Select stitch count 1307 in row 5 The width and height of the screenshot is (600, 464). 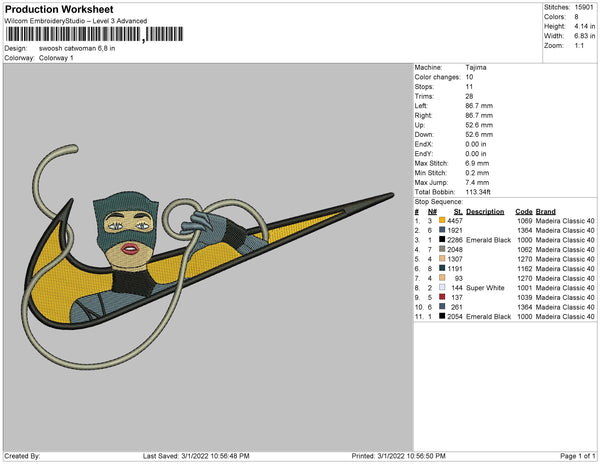455,259
